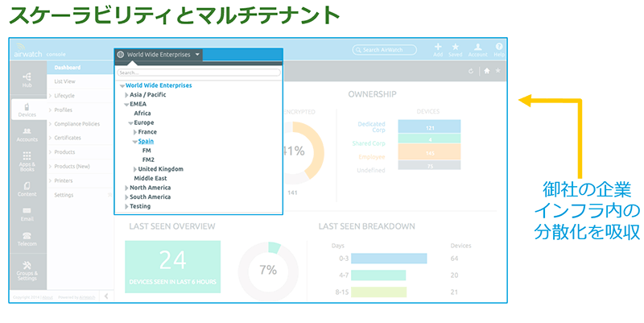Screen dimensions: 644x323
Task: Select the United Kingdom group
Action: (160, 169)
